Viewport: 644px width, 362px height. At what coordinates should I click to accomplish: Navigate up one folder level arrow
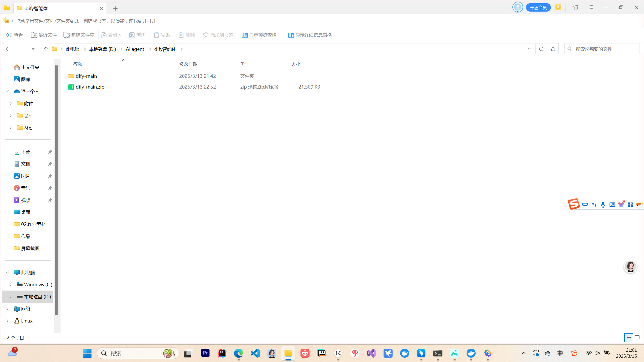tap(46, 49)
